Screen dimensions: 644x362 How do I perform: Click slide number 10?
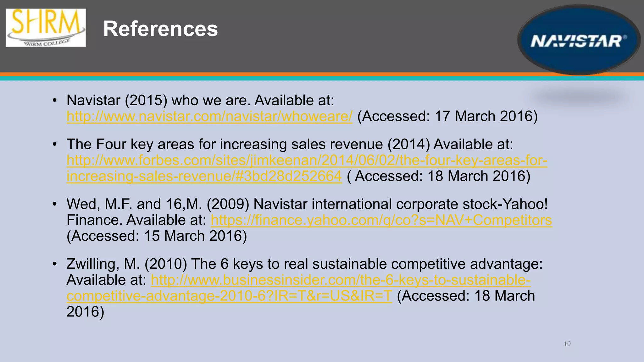[x=567, y=344]
